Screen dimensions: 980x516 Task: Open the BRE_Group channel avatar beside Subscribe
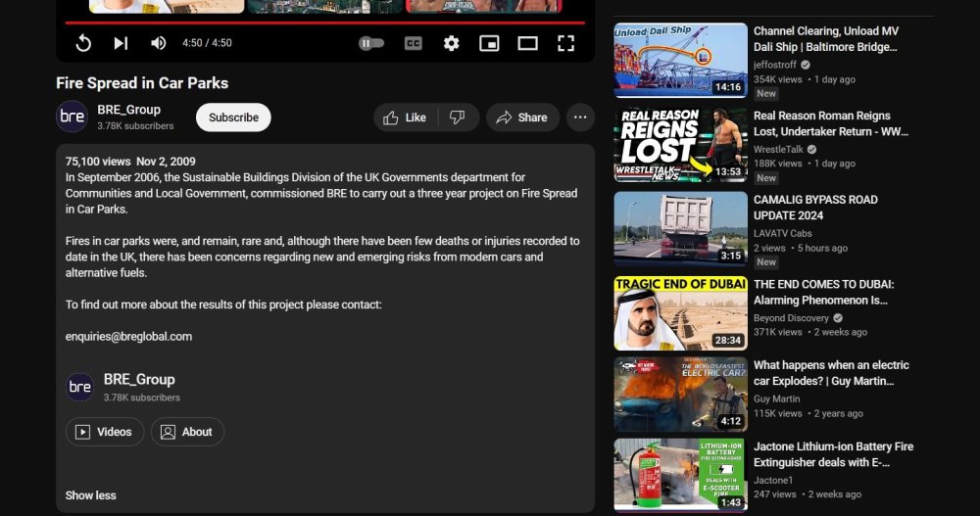point(72,117)
